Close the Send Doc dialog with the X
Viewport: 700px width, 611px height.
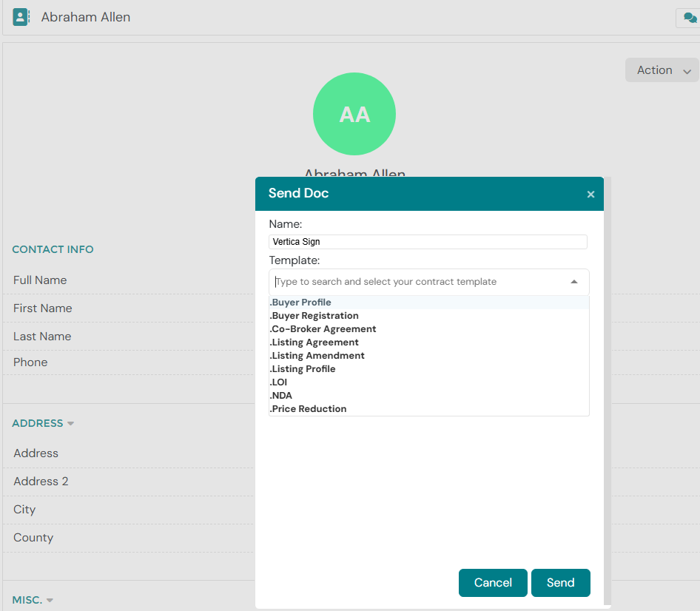point(590,194)
